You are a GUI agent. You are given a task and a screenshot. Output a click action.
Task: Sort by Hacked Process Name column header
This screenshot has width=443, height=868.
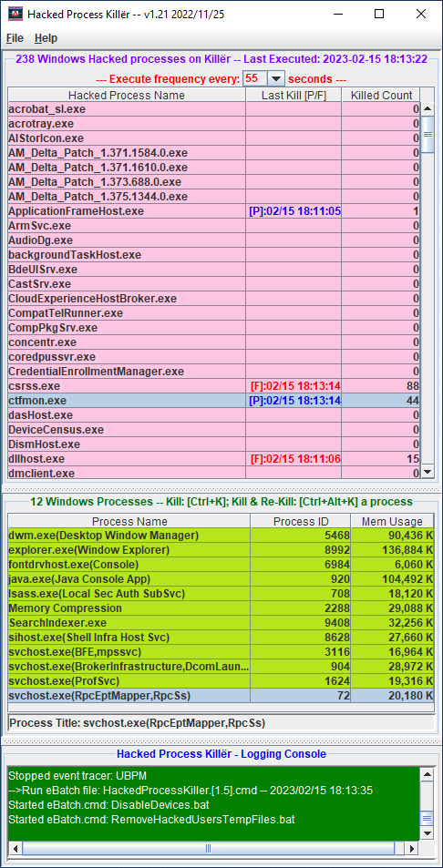127,96
